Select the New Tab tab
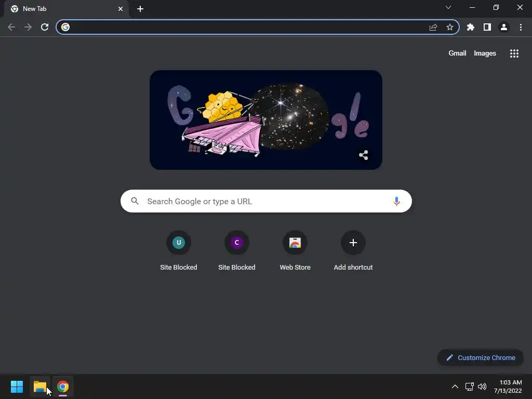Screen dimensions: 532x399 point(66,9)
